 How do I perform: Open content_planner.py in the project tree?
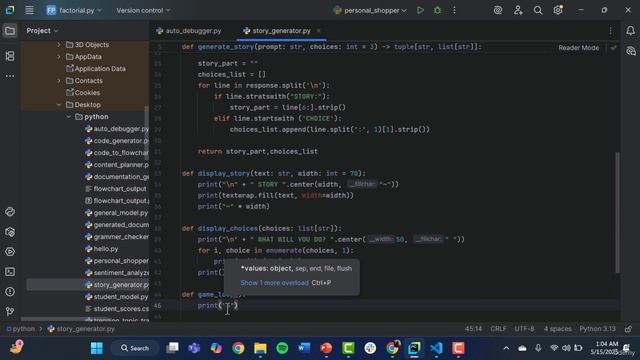(117, 165)
